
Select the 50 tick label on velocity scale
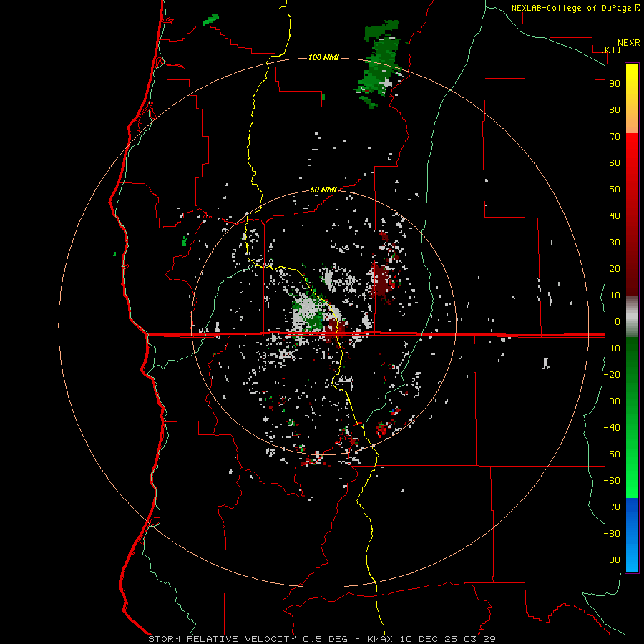tap(615, 190)
